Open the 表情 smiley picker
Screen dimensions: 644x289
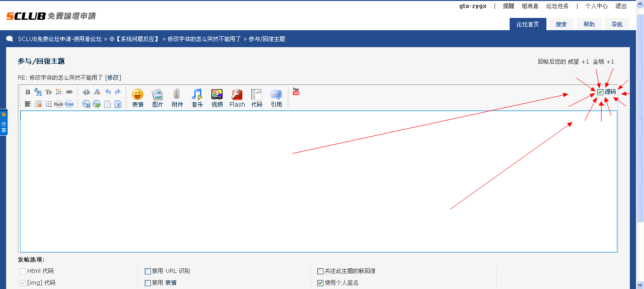138,98
